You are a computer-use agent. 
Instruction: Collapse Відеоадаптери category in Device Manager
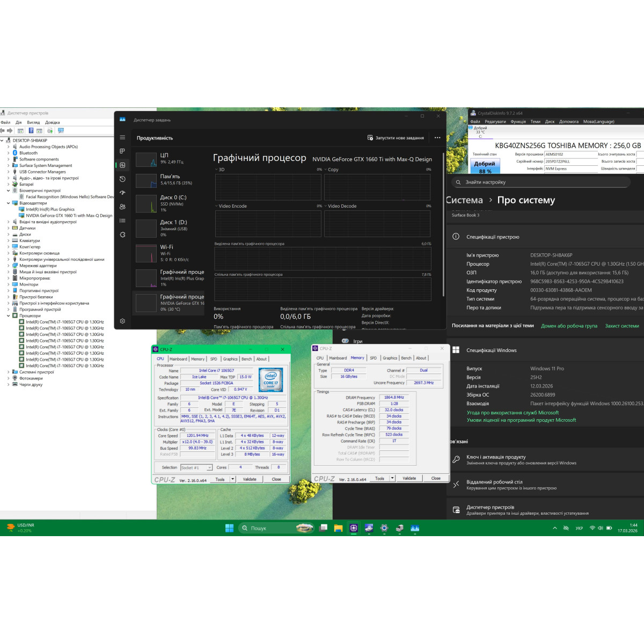click(8, 203)
